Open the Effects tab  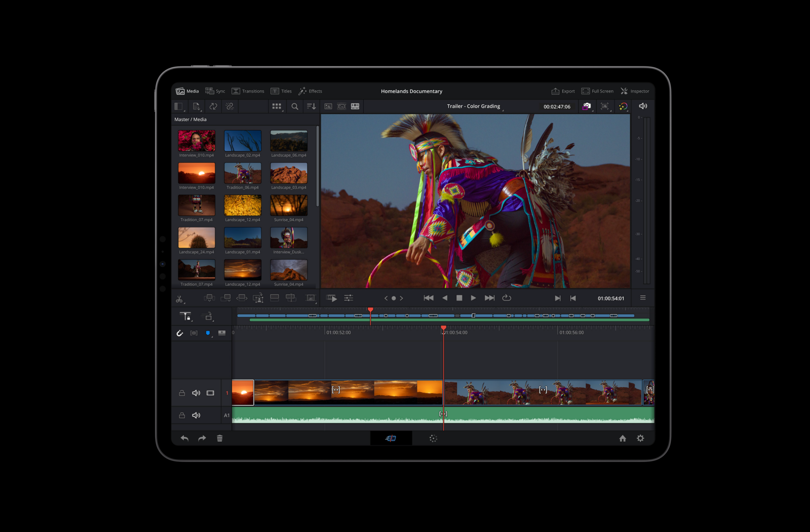pos(310,91)
